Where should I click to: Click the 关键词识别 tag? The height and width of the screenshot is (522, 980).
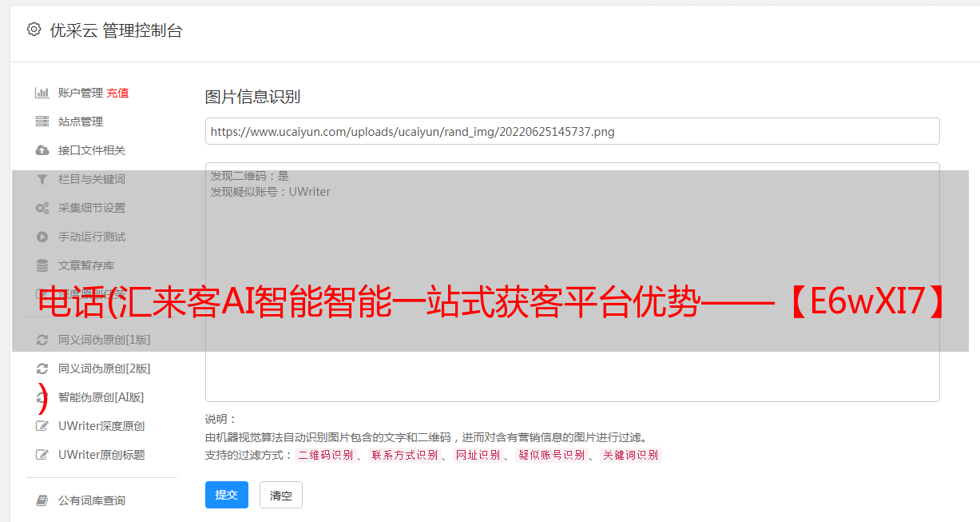coord(631,455)
